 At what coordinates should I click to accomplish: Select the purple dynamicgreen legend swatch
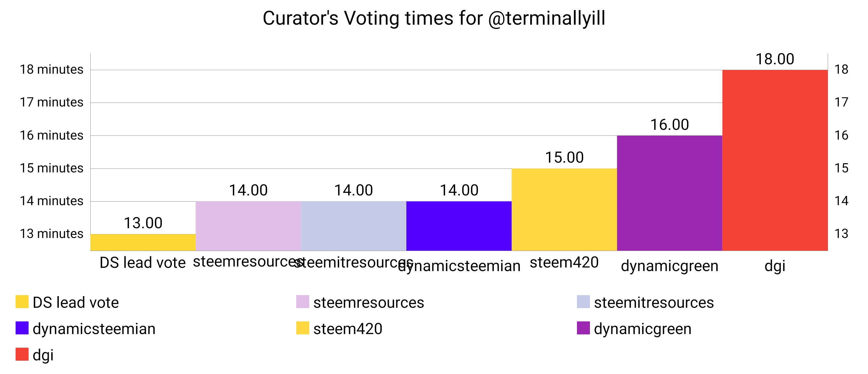pyautogui.click(x=583, y=328)
